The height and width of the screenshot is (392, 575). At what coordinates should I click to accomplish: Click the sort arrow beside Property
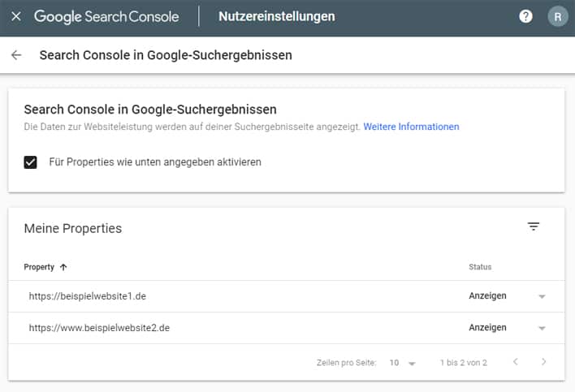(x=63, y=267)
